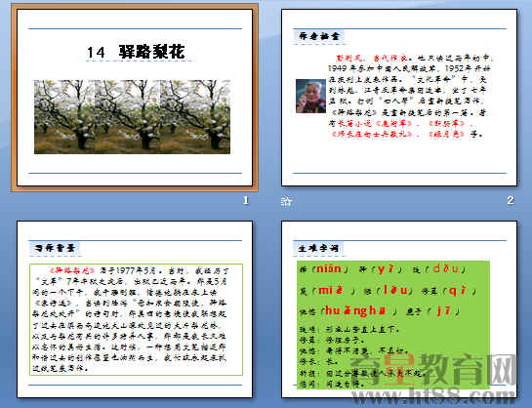This screenshot has width=532, height=408.
Task: Preview animation via star icon under slide 2
Action: pyautogui.click(x=286, y=201)
